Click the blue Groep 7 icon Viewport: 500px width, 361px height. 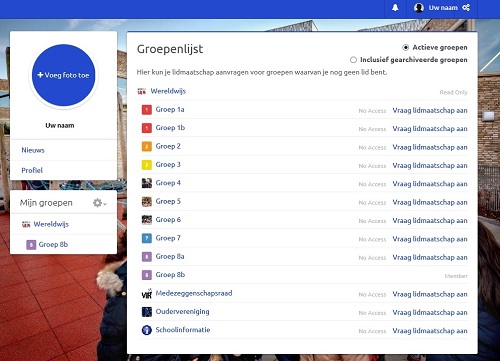pyautogui.click(x=147, y=238)
